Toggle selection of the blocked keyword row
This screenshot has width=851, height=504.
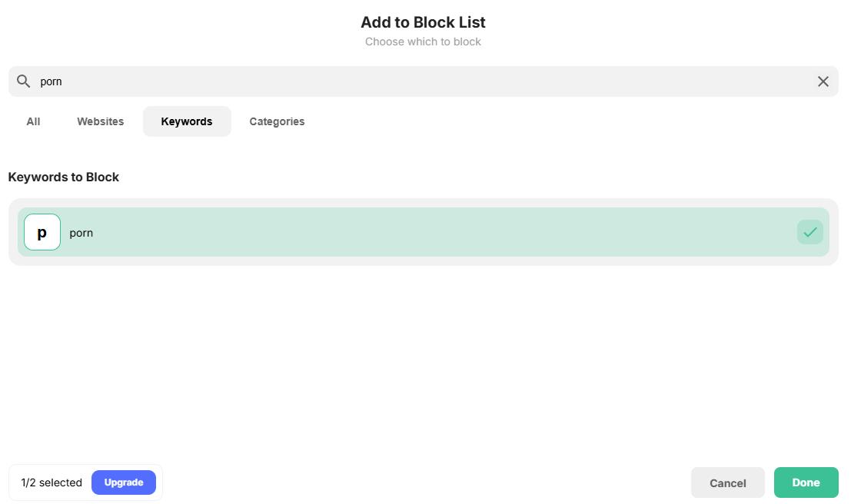[x=423, y=231]
